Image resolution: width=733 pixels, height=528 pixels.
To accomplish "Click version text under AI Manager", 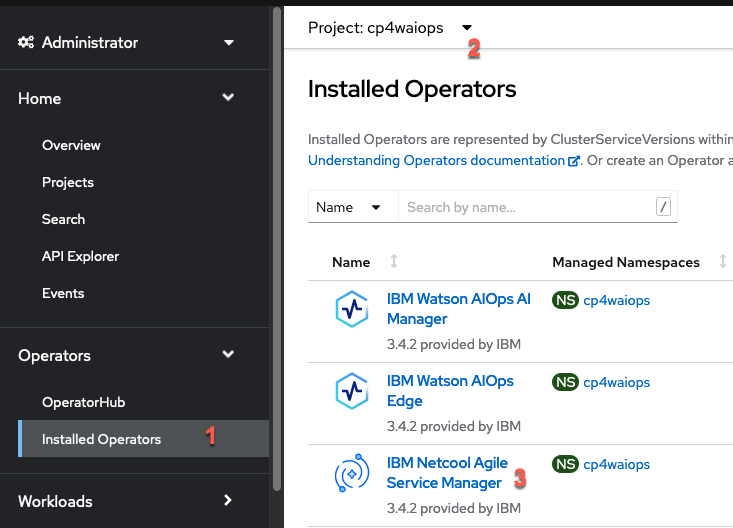I will [x=453, y=345].
